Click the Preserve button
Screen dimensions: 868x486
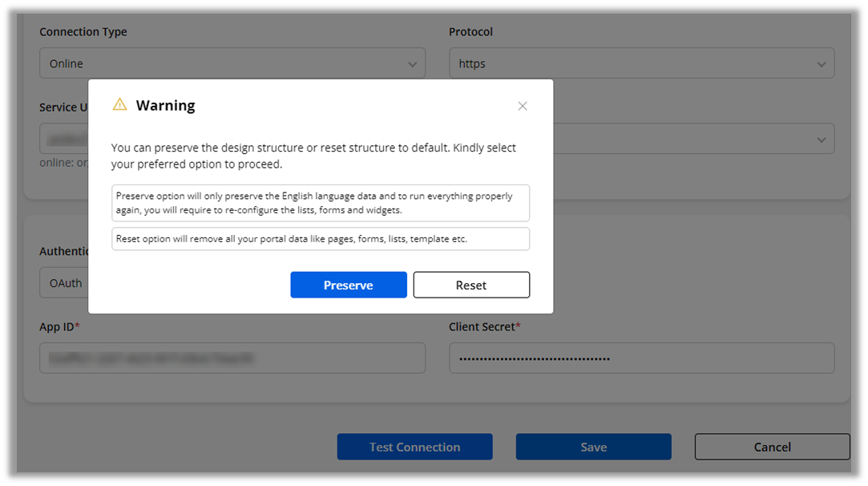point(349,285)
